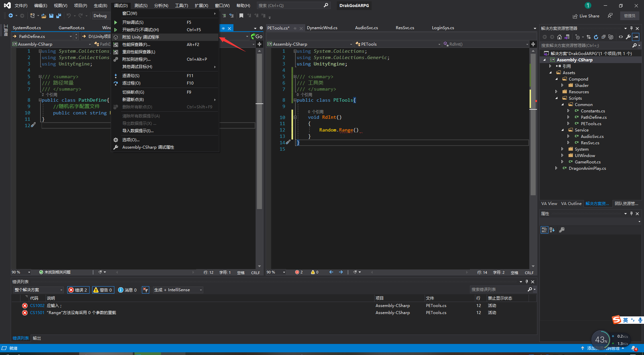
Task: Expand DragonAnimPlay.cs node in Solution Explorer
Action: 556,168
